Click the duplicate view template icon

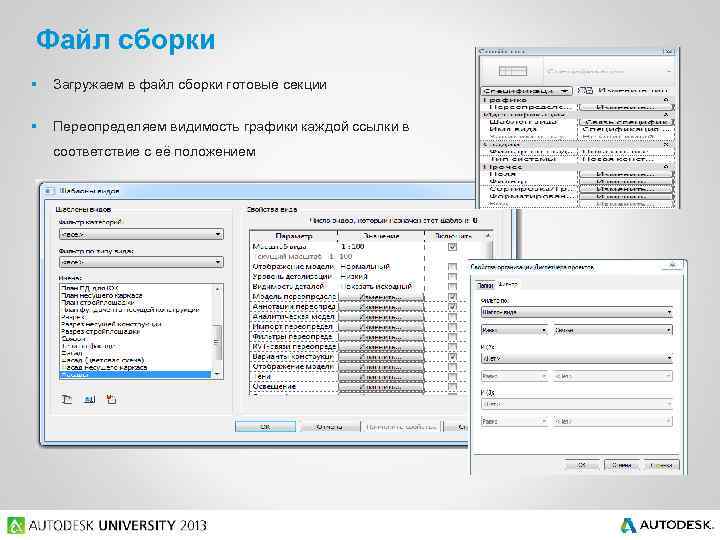(67, 399)
